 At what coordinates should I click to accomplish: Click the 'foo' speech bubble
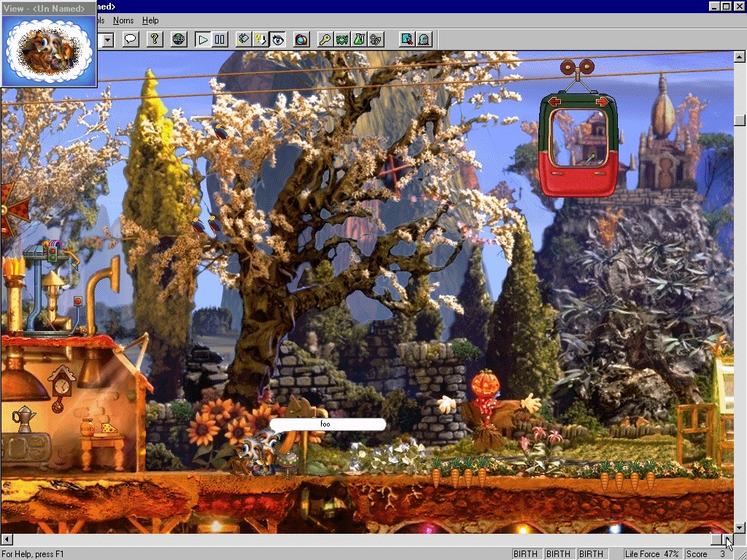point(327,424)
